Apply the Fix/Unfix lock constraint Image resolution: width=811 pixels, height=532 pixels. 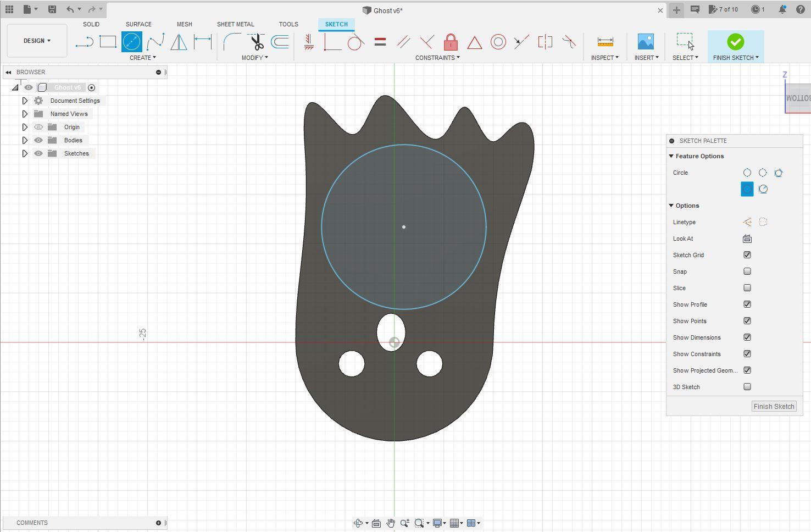tap(451, 42)
